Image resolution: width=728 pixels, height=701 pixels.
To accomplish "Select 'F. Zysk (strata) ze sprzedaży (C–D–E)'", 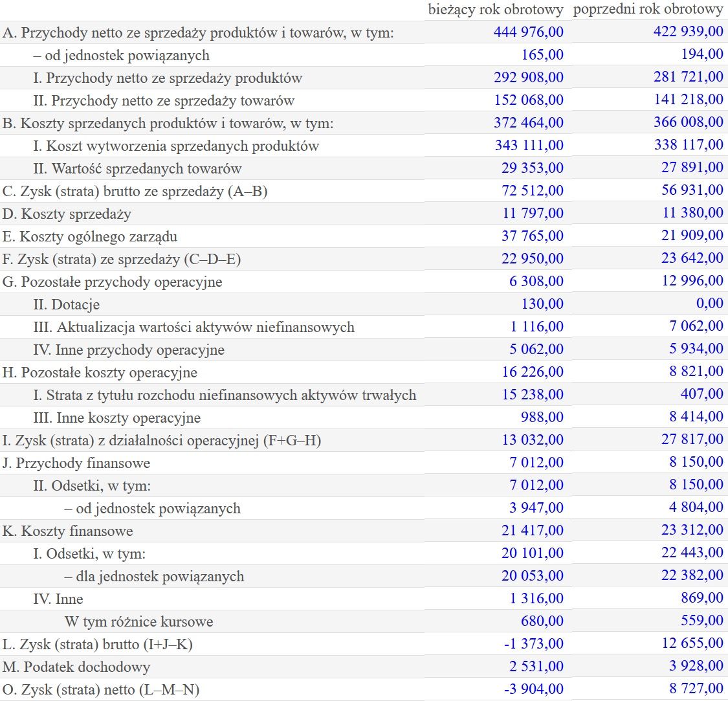I will pos(121,259).
